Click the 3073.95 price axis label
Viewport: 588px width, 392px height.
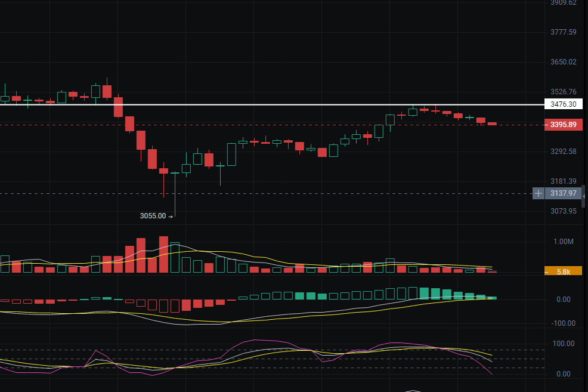[563, 211]
